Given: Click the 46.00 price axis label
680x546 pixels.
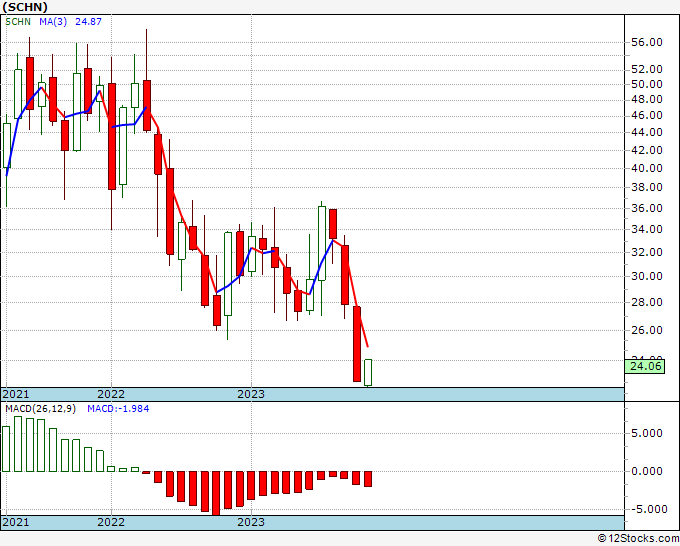Looking at the screenshot, I should point(647,115).
